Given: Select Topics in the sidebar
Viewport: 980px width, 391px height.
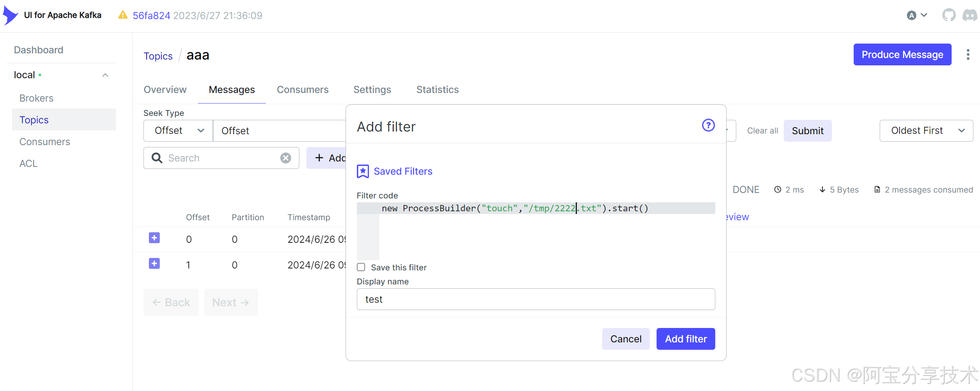Looking at the screenshot, I should [64, 120].
